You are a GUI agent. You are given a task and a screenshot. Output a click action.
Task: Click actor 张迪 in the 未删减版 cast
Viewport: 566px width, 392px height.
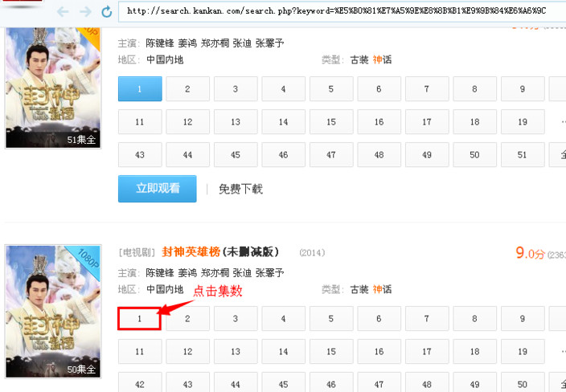(242, 272)
